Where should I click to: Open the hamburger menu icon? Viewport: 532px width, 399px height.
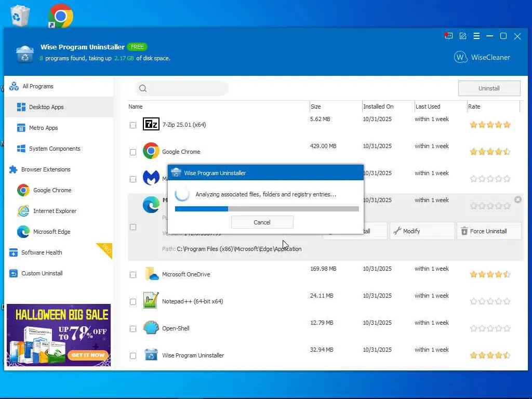476,36
